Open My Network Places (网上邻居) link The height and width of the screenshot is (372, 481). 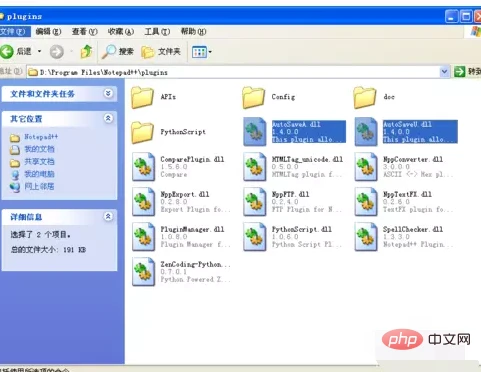[39, 186]
